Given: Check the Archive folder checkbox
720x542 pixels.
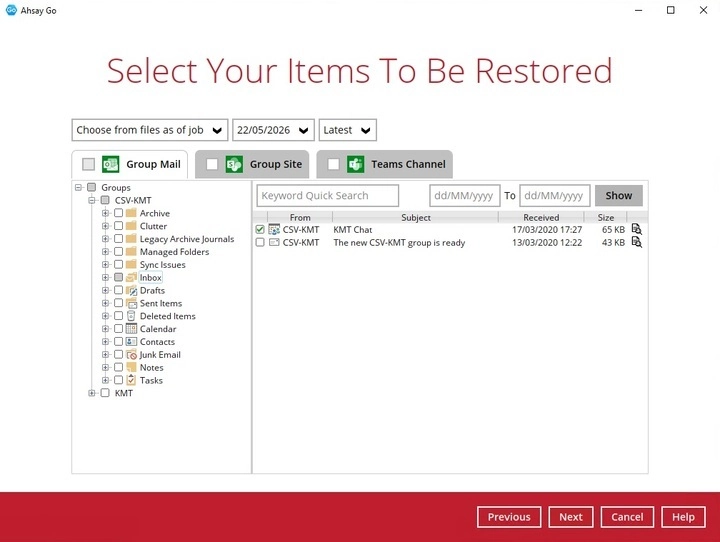Looking at the screenshot, I should coord(118,213).
